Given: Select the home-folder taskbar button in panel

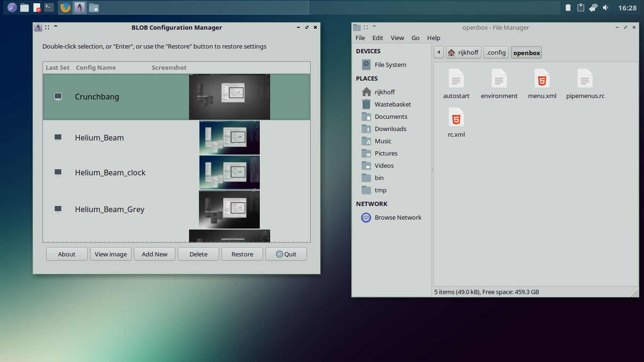Looking at the screenshot, I should pos(94,8).
